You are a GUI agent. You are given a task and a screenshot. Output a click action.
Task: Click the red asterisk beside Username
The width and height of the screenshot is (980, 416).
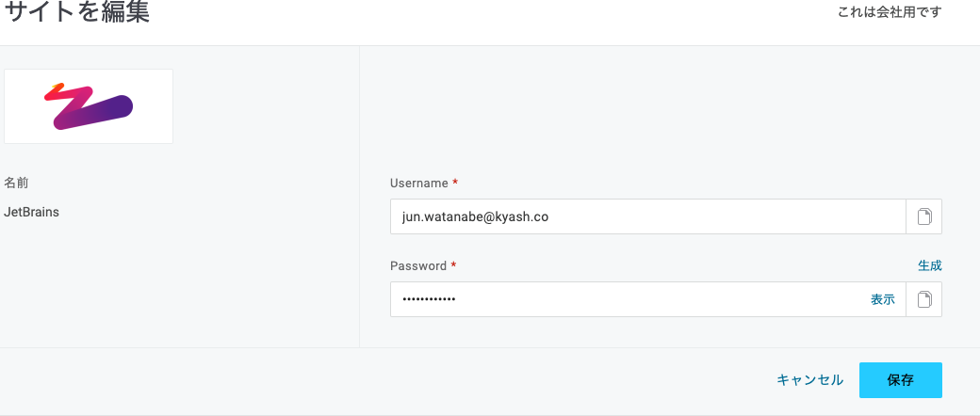tap(455, 183)
